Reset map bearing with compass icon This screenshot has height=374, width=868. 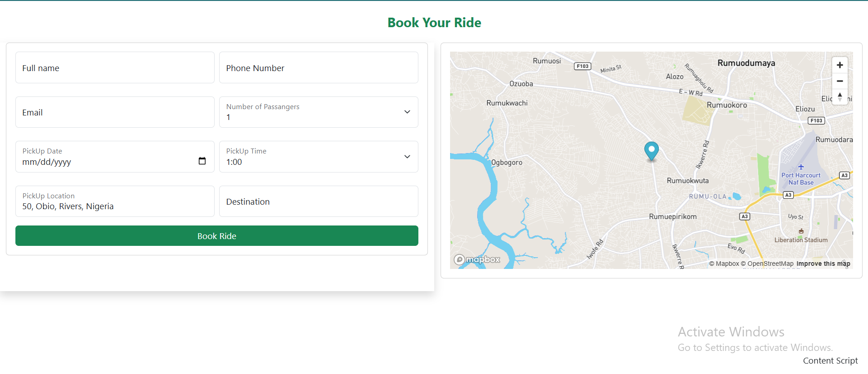(x=839, y=96)
